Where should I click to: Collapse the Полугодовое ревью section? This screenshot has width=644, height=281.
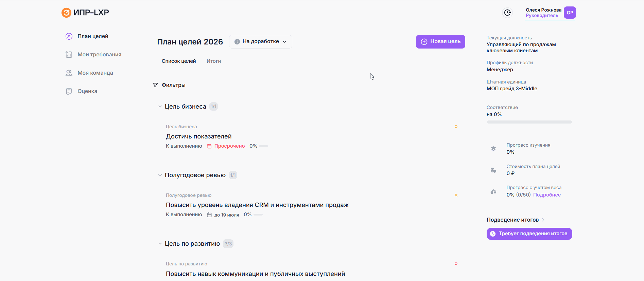coord(160,175)
